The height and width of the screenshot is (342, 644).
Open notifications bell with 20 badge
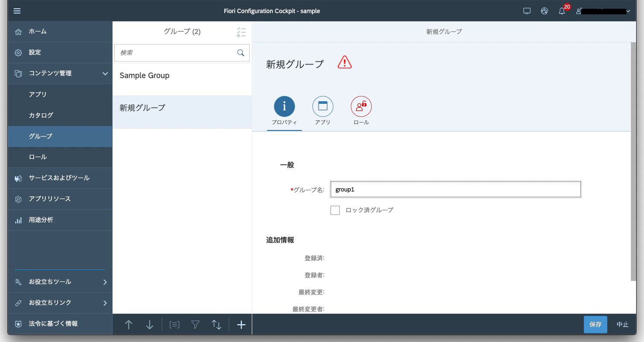pos(562,11)
